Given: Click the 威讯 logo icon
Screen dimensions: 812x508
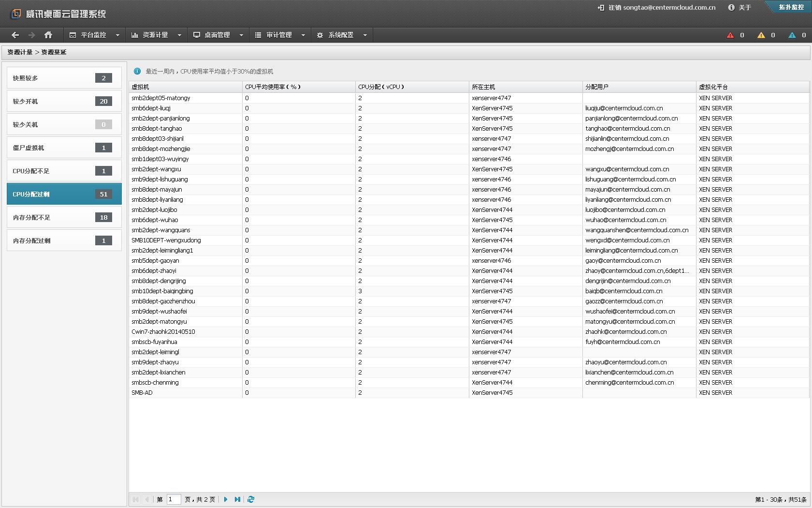Looking at the screenshot, I should 16,14.
